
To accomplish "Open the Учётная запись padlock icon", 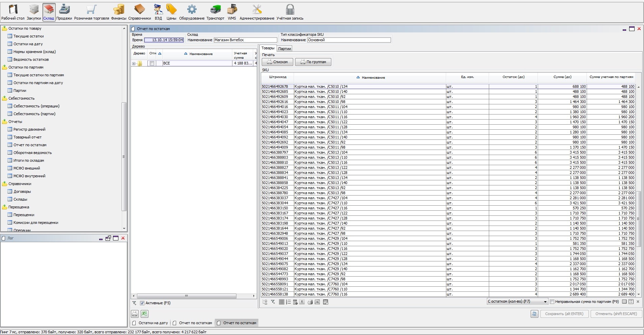I will pyautogui.click(x=290, y=12).
